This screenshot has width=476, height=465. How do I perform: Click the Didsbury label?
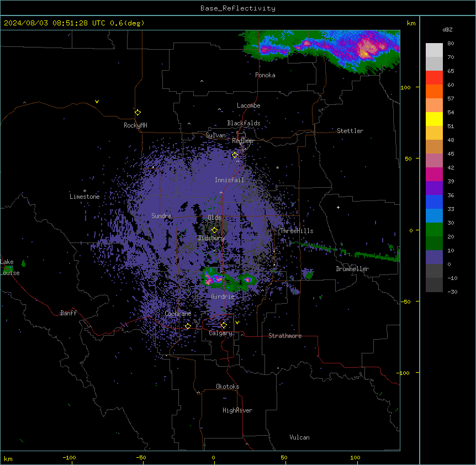pyautogui.click(x=211, y=238)
